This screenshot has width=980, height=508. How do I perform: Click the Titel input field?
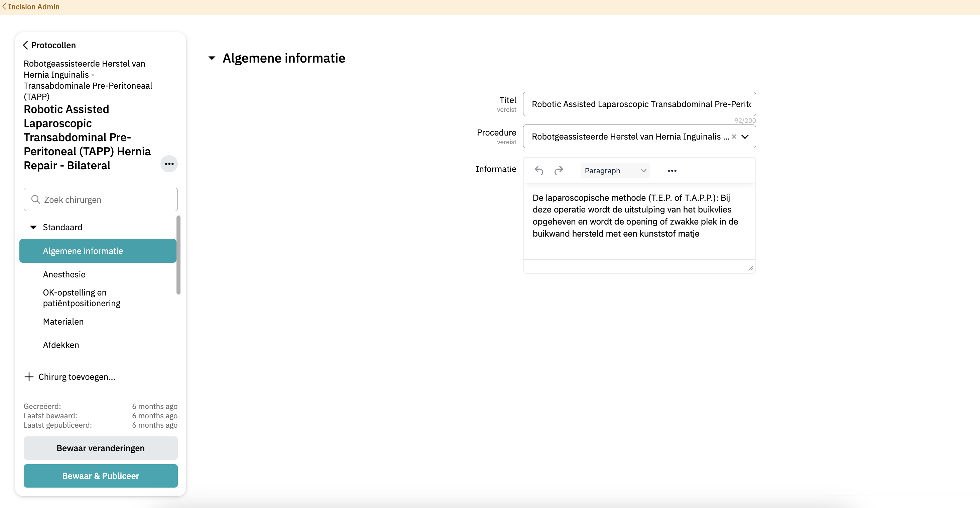(639, 104)
